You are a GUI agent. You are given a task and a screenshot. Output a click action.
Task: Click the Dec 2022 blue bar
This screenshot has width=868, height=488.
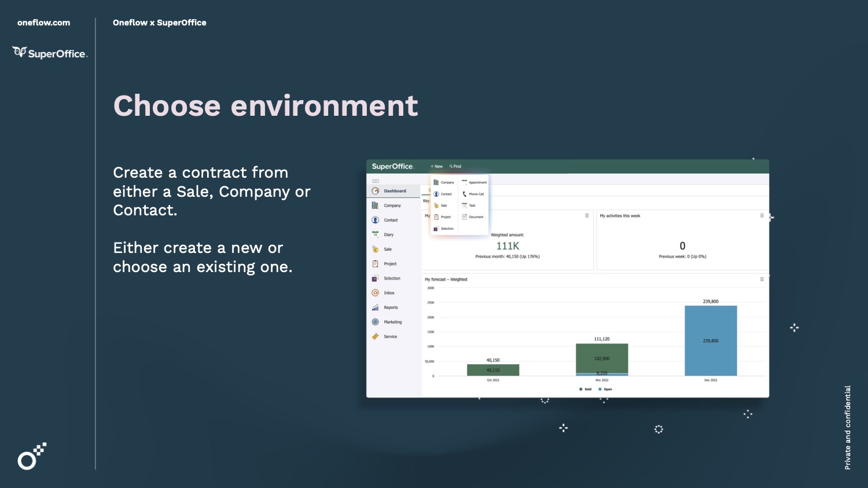point(711,340)
